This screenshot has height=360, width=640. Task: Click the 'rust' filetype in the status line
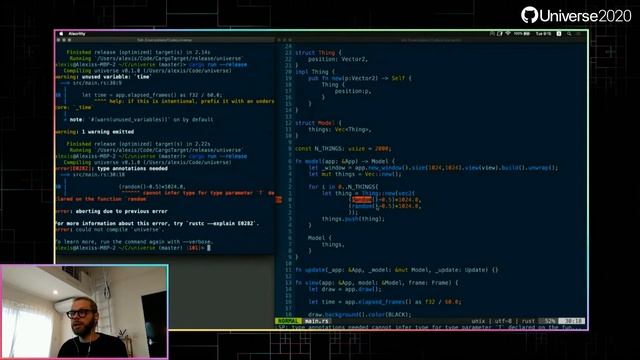pos(528,321)
